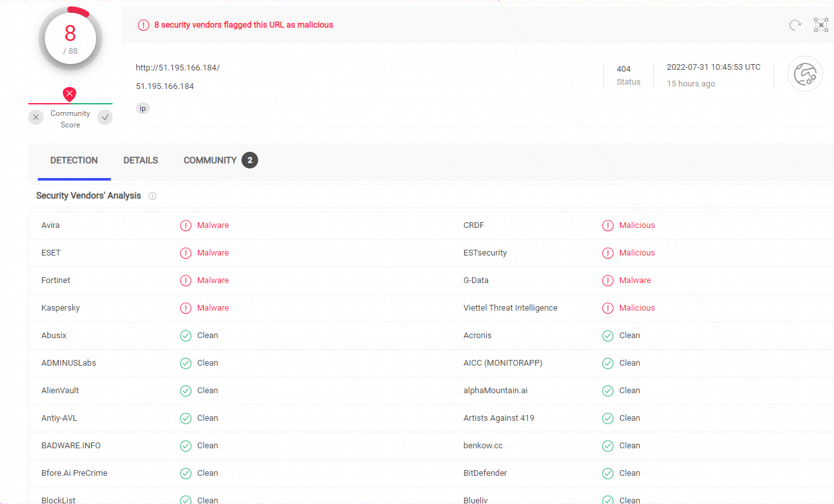Image resolution: width=834 pixels, height=504 pixels.
Task: Click the ESTsecurity malicious alert icon
Action: (x=608, y=253)
